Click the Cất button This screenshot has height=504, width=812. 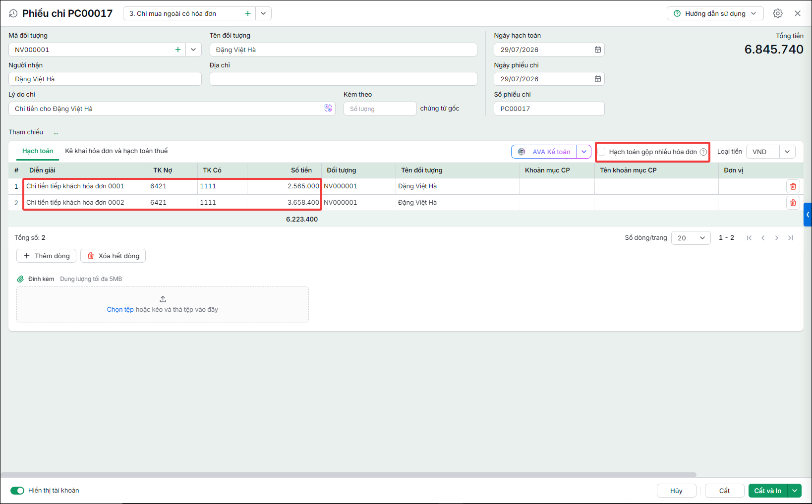click(724, 491)
